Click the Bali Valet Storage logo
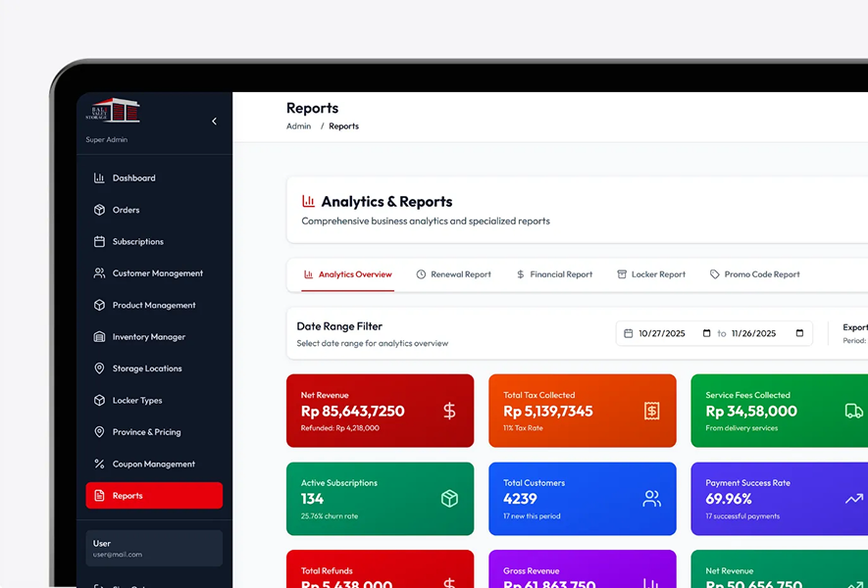 tap(113, 110)
